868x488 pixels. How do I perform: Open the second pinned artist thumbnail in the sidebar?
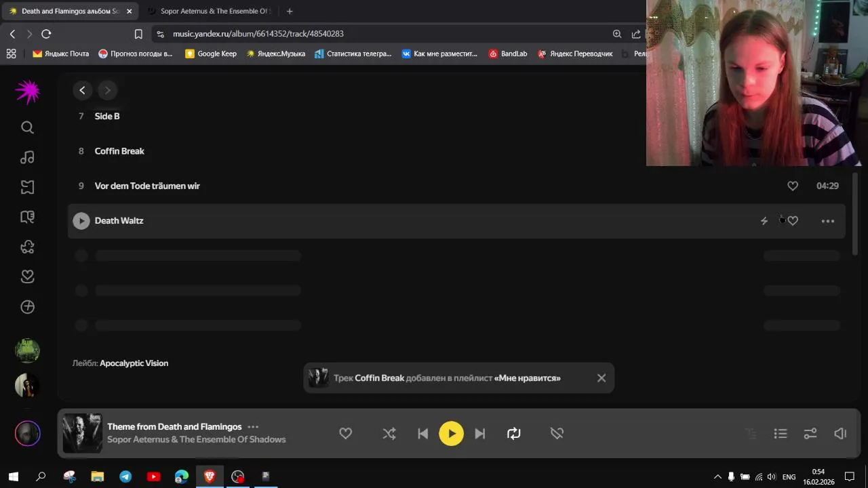point(28,386)
